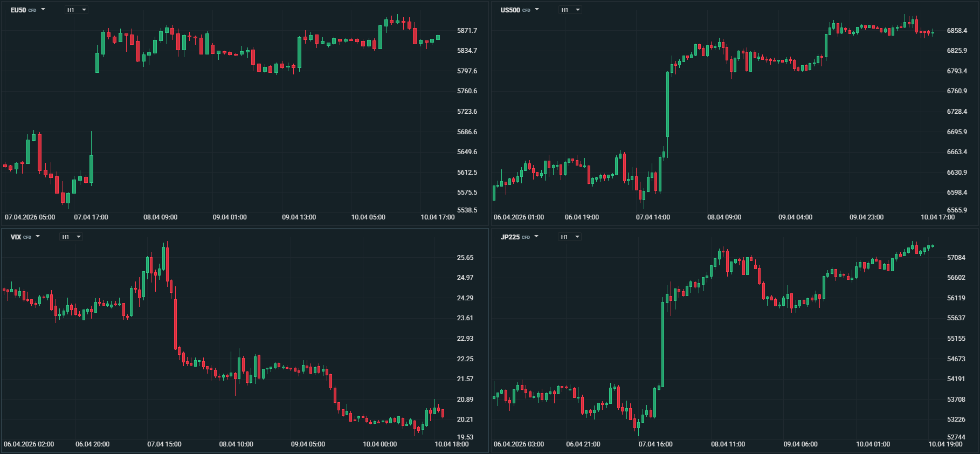Open the VIX symbol dropdown
The image size is (980, 454).
point(25,237)
